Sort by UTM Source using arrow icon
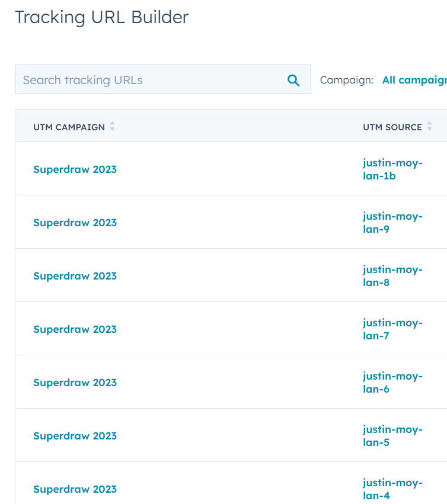 tap(429, 127)
